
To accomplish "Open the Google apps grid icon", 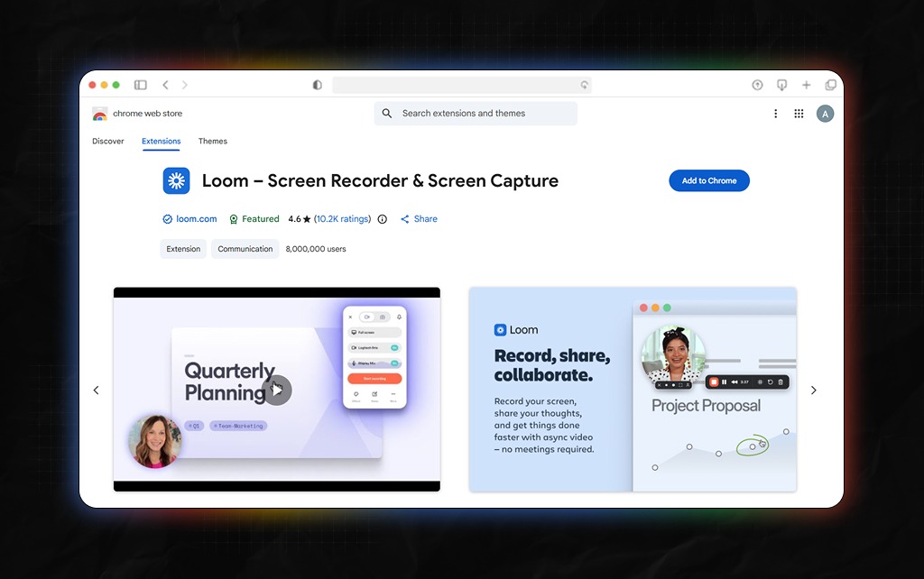I will point(799,114).
